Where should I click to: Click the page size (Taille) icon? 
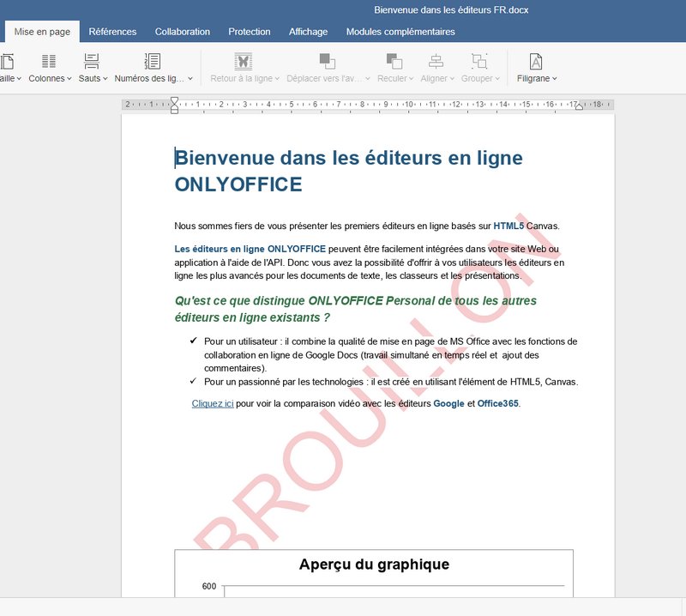[8, 61]
